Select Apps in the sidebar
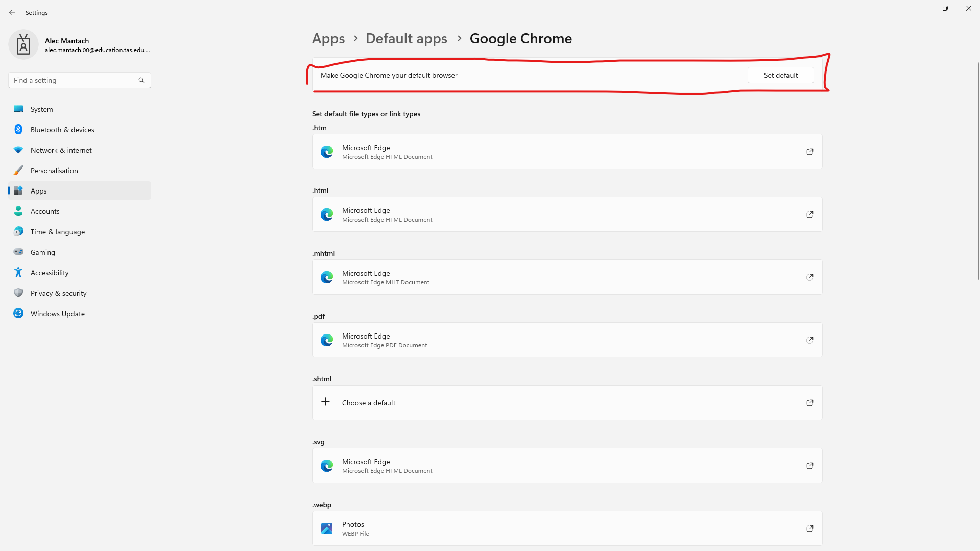The width and height of the screenshot is (980, 551). click(x=80, y=190)
